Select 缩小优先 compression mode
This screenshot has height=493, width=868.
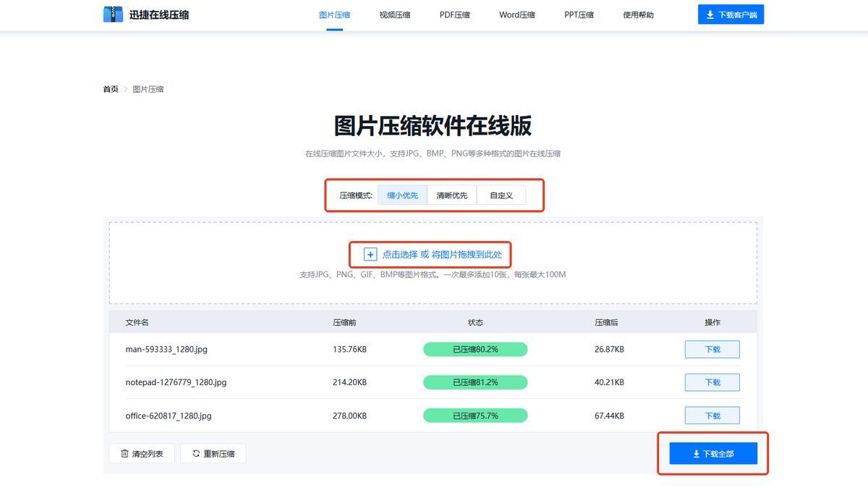(402, 195)
